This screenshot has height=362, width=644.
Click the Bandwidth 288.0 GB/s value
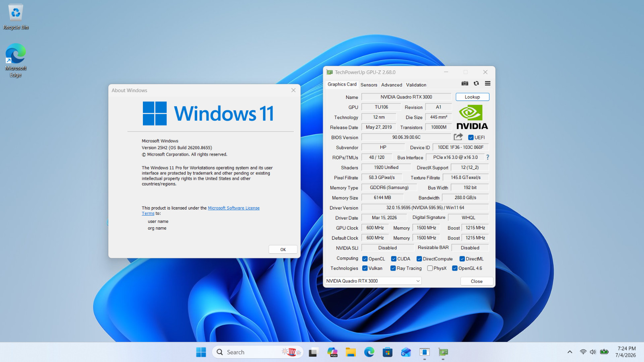[x=465, y=197]
